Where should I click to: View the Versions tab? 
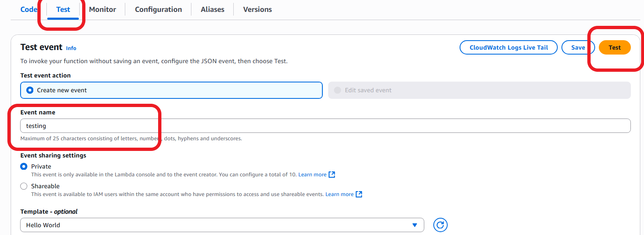[257, 9]
